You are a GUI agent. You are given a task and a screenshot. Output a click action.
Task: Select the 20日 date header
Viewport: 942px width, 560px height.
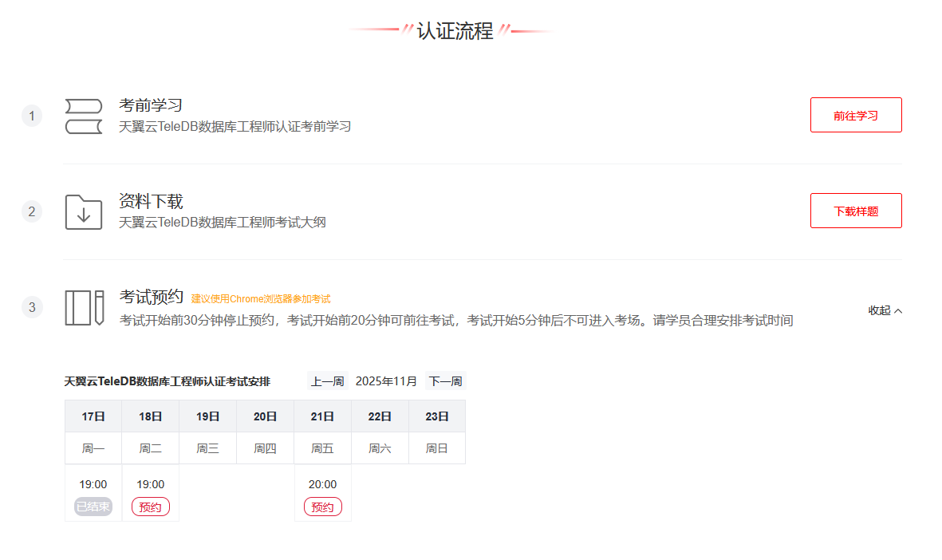click(265, 416)
